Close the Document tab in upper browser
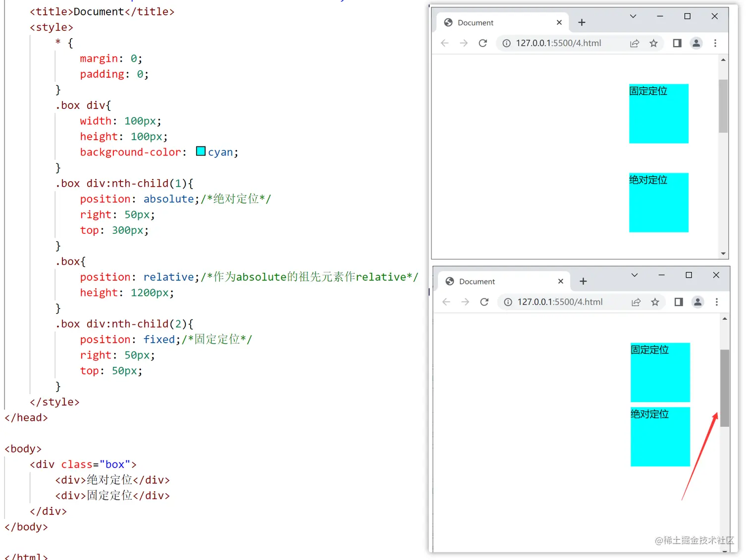Screen dimensions: 749x560 click(x=559, y=22)
